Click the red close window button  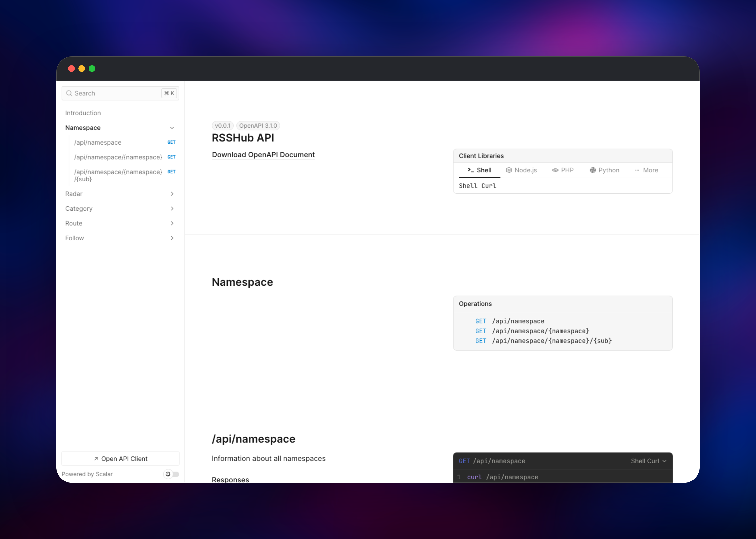click(71, 69)
